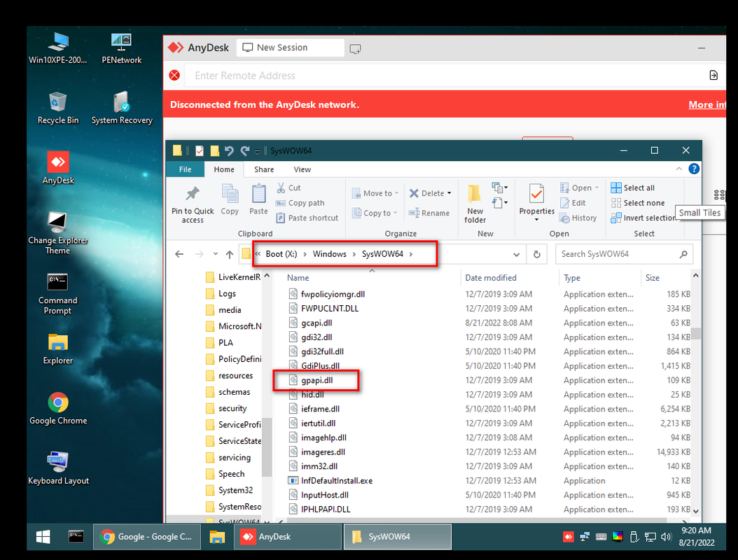Click the Paste ribbon button
This screenshot has height=560, width=738.
pos(258,199)
